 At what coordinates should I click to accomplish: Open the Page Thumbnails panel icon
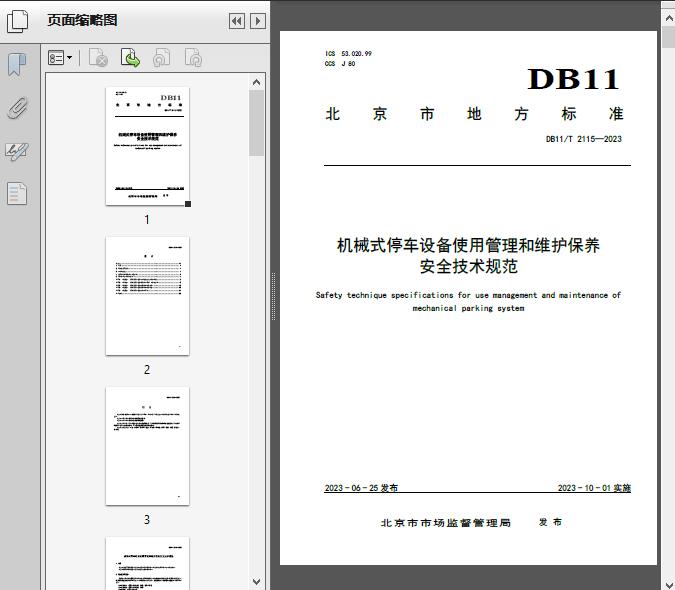click(x=17, y=21)
